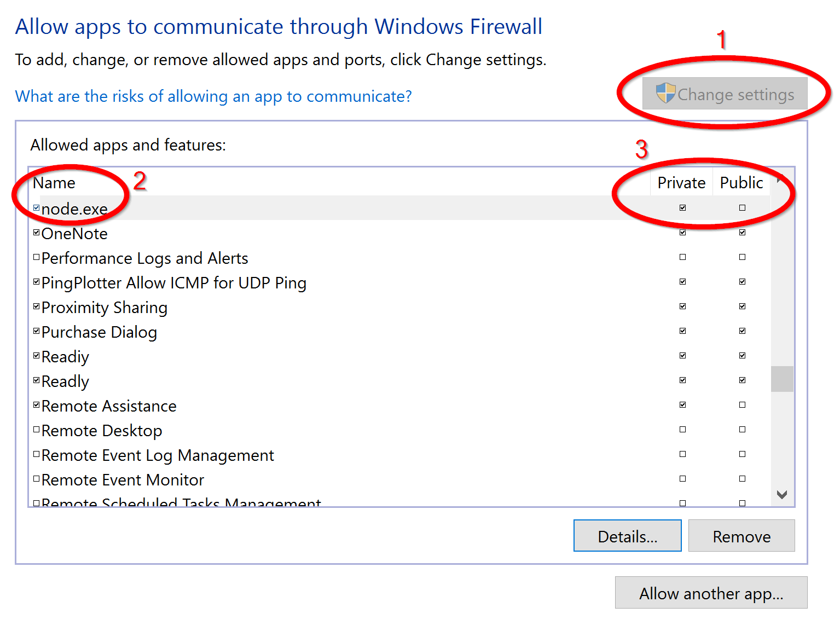
Task: Uncheck OneNote in the allowed apps list
Action: point(36,232)
